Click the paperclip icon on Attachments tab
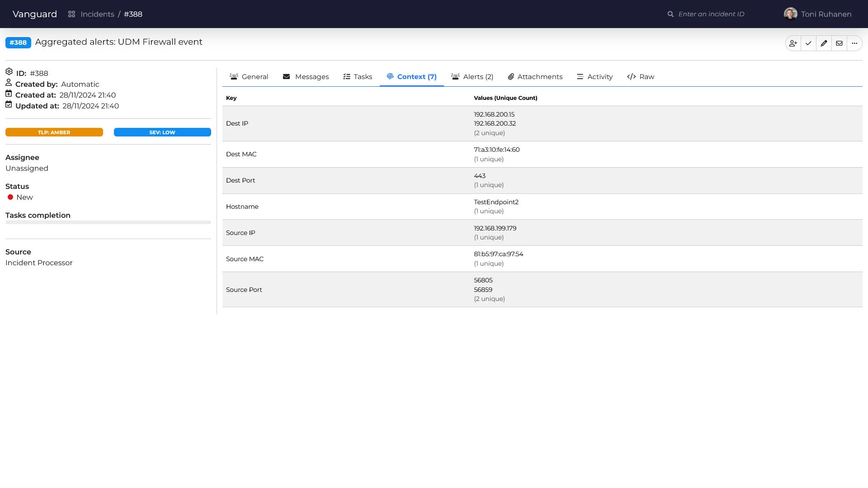The height and width of the screenshot is (488, 868). tap(511, 77)
